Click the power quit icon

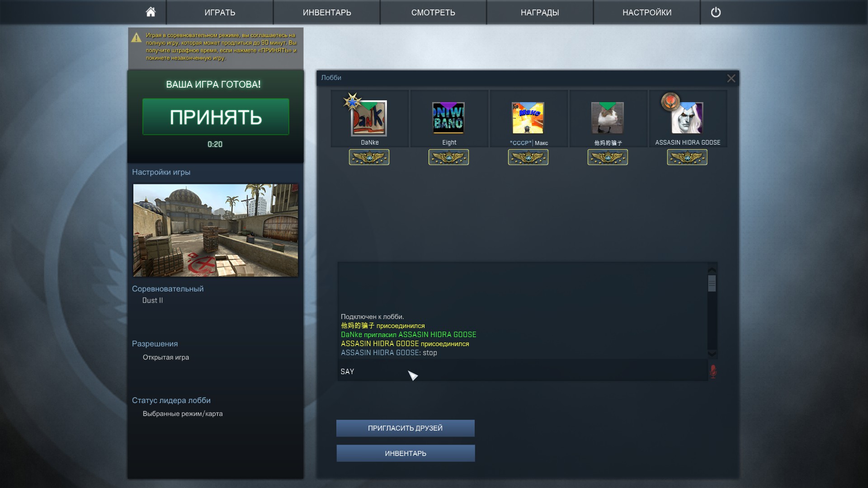[715, 12]
